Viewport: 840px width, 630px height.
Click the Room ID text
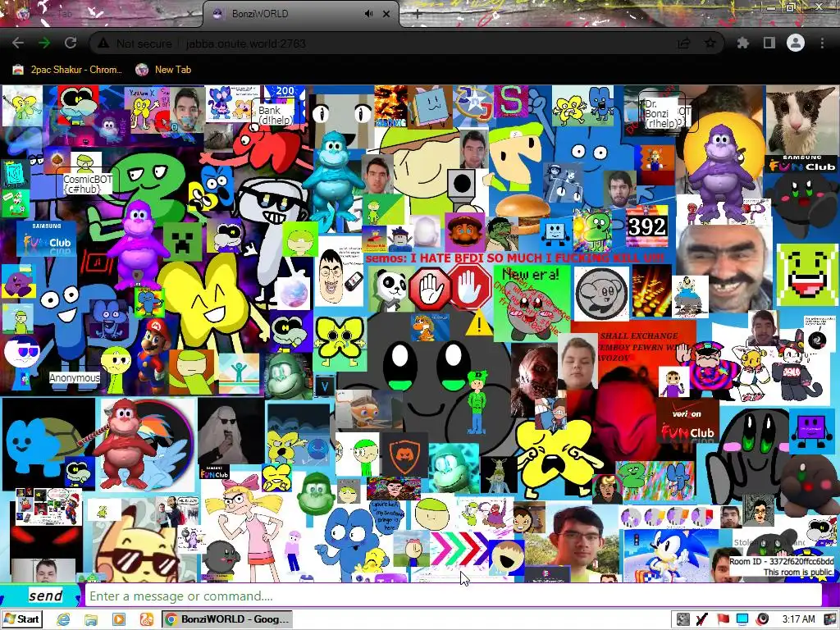[781, 561]
